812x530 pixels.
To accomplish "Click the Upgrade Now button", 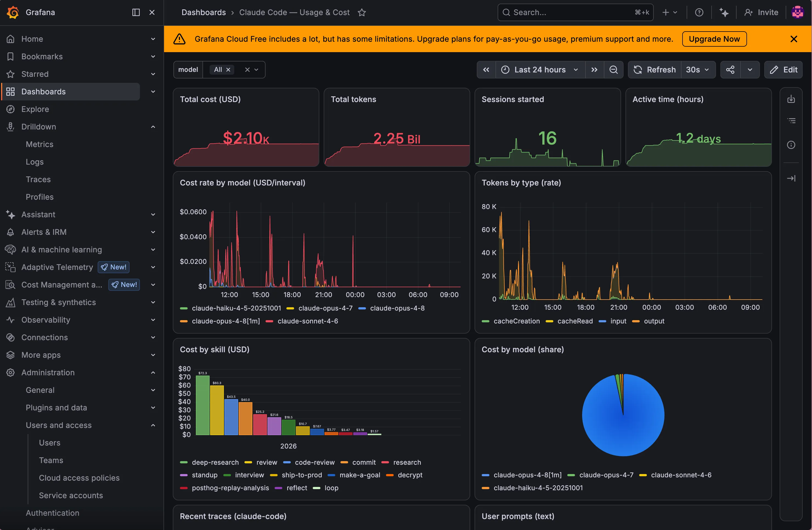I will coord(714,39).
